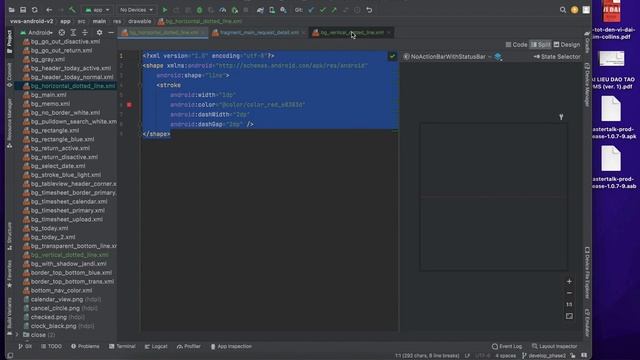Click the blue layers orientation icon in preview
Image resolution: width=640 pixels, height=360 pixels.
click(498, 57)
